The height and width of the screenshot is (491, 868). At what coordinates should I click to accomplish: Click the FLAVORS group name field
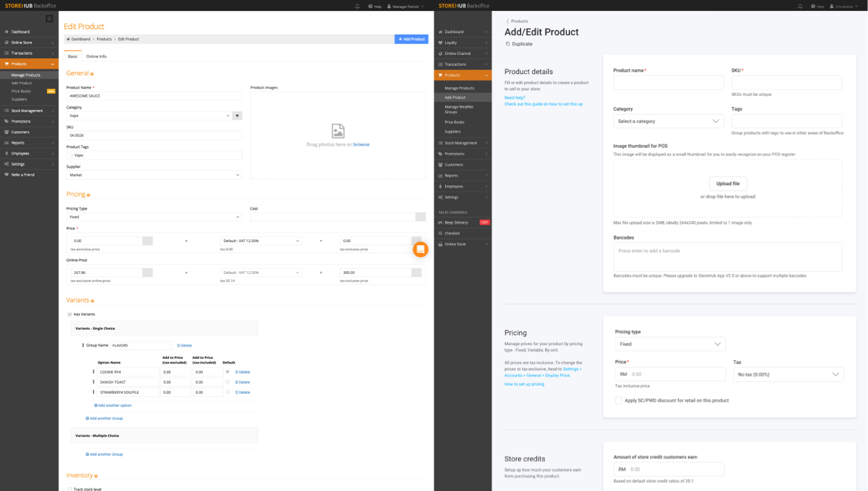141,345
